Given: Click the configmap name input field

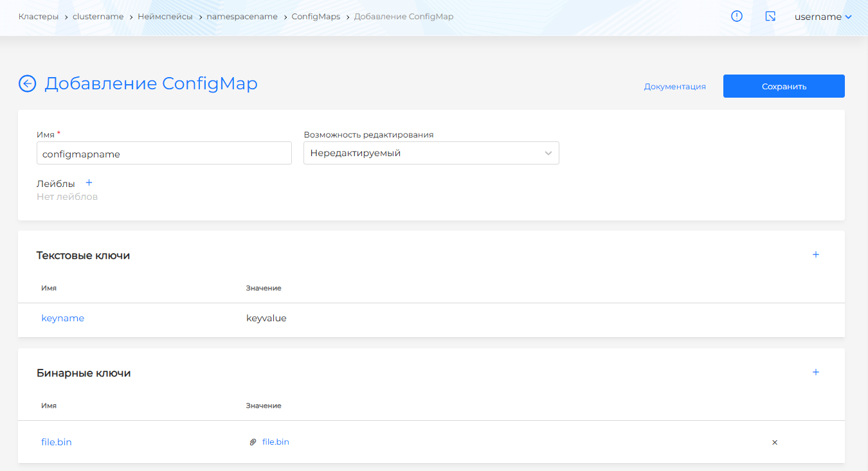Looking at the screenshot, I should (164, 154).
